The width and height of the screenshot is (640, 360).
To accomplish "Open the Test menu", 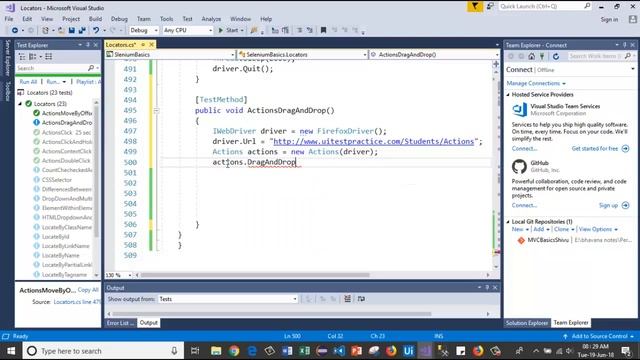I will (x=187, y=19).
